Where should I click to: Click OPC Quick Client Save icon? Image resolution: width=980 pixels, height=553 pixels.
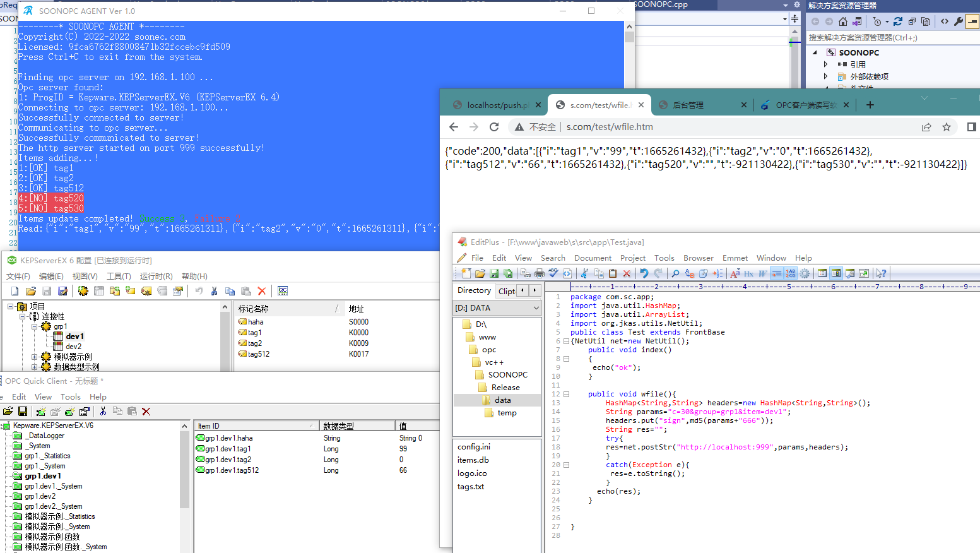pyautogui.click(x=23, y=412)
